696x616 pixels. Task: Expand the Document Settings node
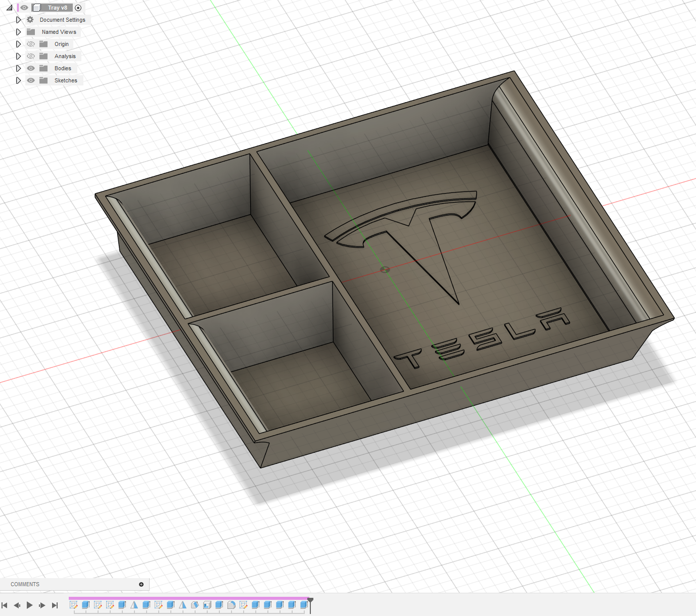[18, 20]
